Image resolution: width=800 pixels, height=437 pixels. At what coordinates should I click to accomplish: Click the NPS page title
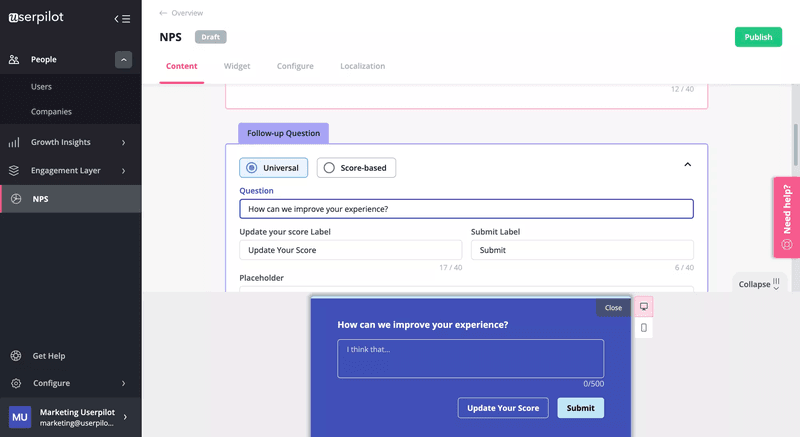click(170, 37)
